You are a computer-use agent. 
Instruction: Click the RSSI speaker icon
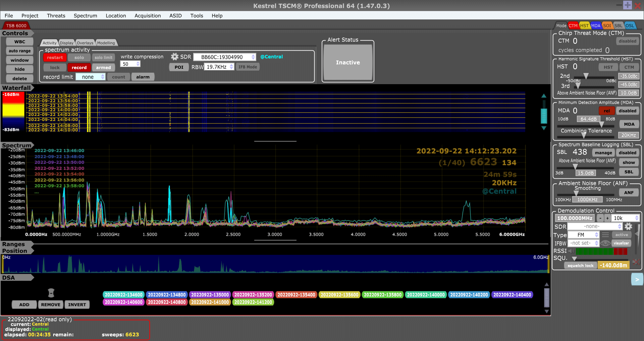tap(572, 251)
